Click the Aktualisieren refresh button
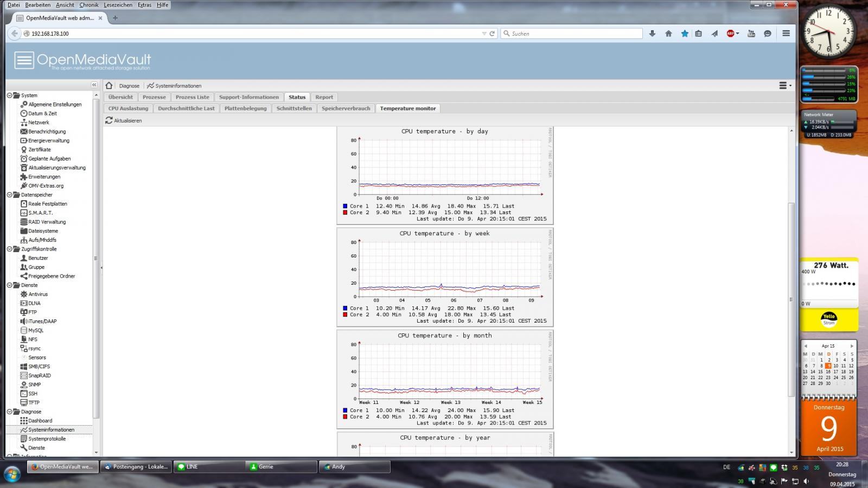The width and height of the screenshot is (868, 488). tap(124, 120)
